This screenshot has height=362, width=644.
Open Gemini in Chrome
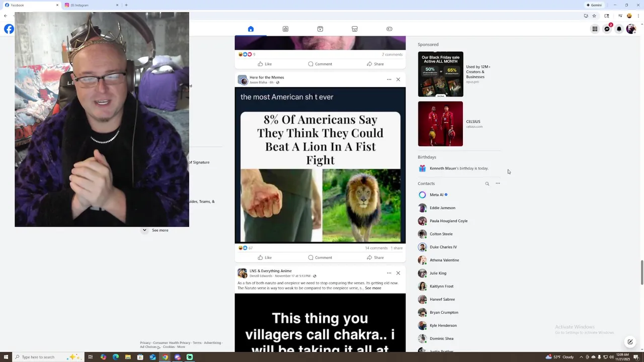[594, 5]
